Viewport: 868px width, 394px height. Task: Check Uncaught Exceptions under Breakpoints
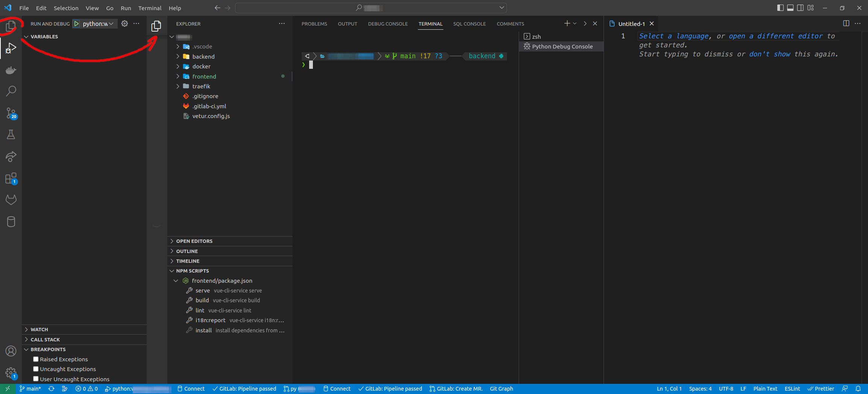coord(36,369)
